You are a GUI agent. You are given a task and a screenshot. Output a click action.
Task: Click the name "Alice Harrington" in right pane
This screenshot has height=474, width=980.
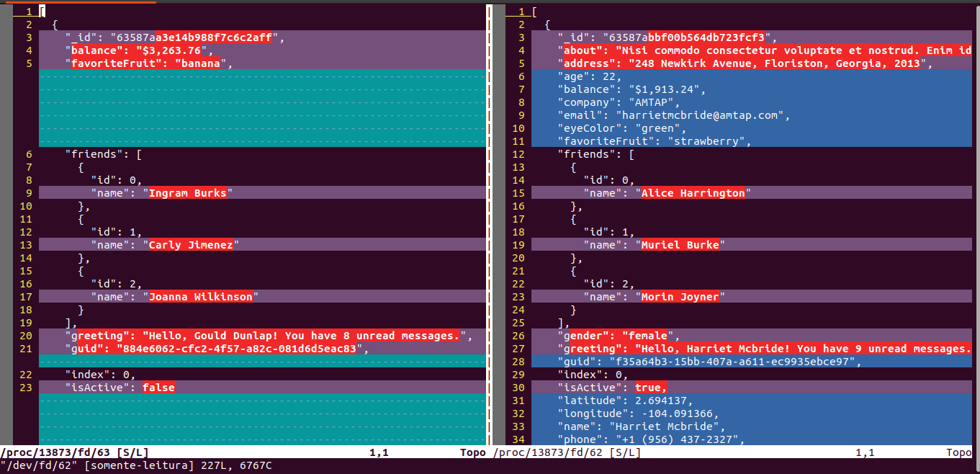[693, 193]
